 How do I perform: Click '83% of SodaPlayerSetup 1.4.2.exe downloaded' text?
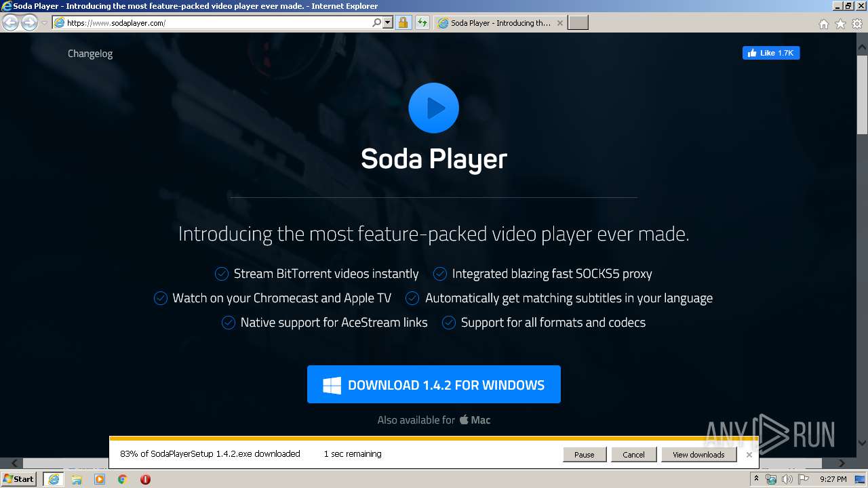click(x=210, y=454)
